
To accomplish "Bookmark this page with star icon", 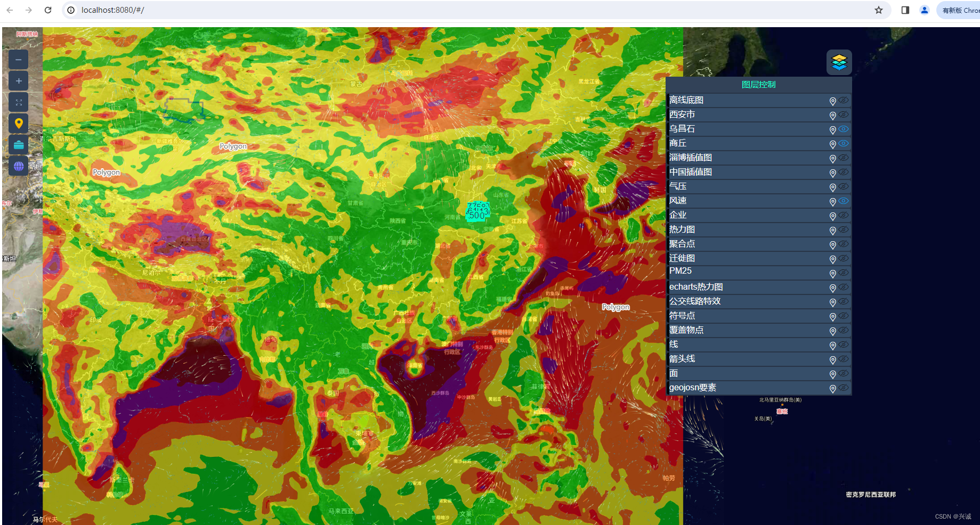I will (879, 10).
